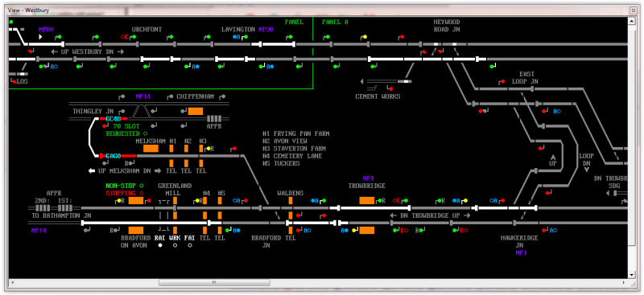
Task: Click the Chippenham orange platform block
Action: [x=196, y=111]
